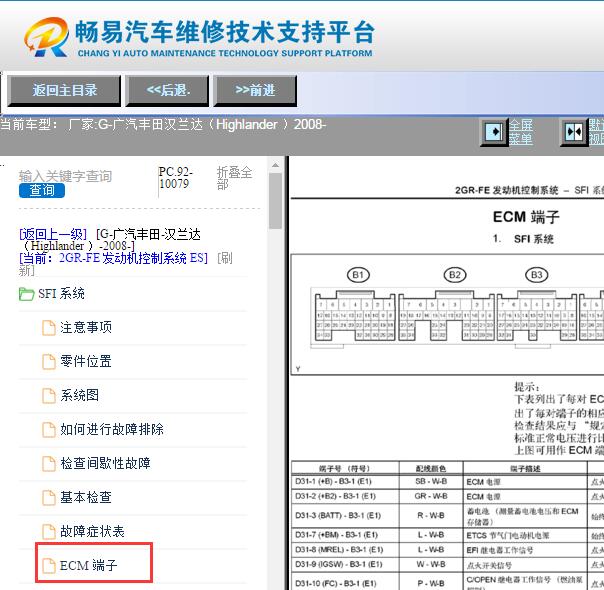Click the ECM 端子 document heading
This screenshot has width=604, height=590.
click(x=526, y=217)
